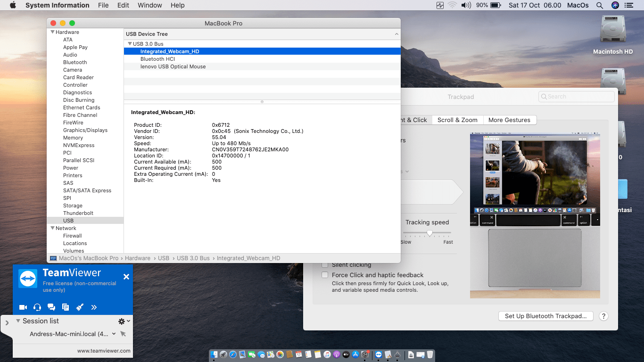Image resolution: width=644 pixels, height=362 pixels.
Task: Open Siri from the menu bar
Action: click(615, 5)
